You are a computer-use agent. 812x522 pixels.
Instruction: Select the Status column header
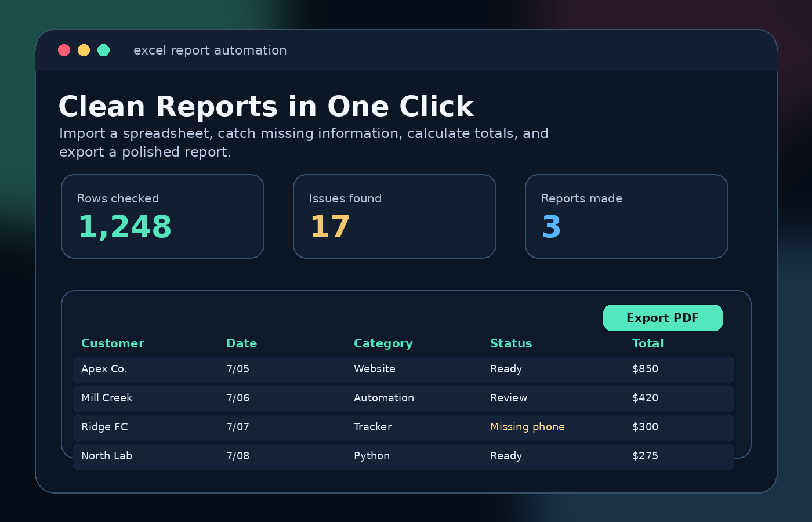pos(511,343)
